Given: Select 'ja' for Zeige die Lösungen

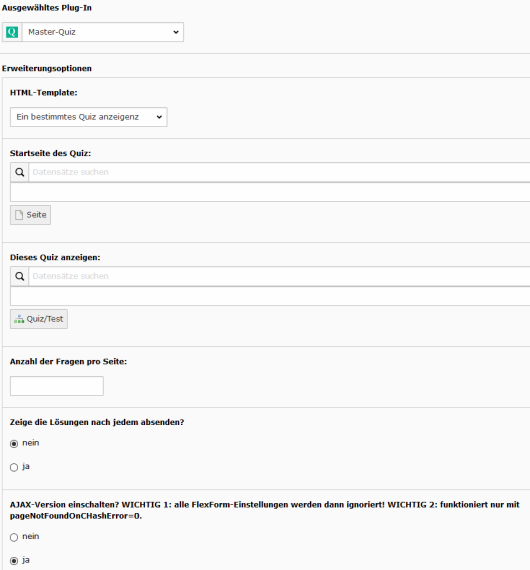Looking at the screenshot, I should (x=14, y=467).
